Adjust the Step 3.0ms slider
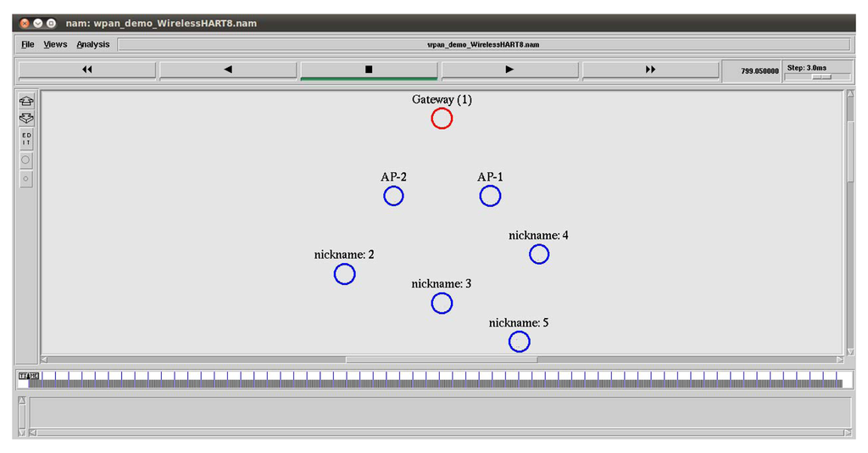Screen dimensions: 868x453 [821, 77]
